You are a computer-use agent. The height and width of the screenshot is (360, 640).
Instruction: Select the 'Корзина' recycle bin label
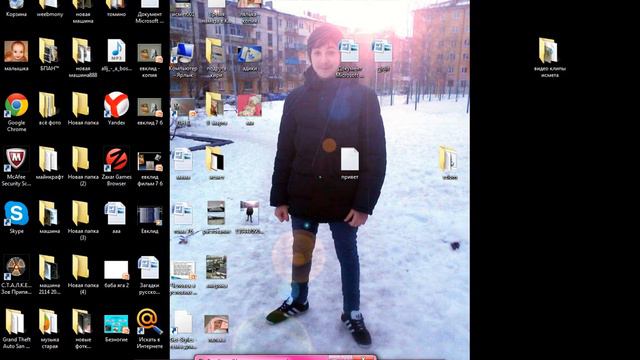16,14
